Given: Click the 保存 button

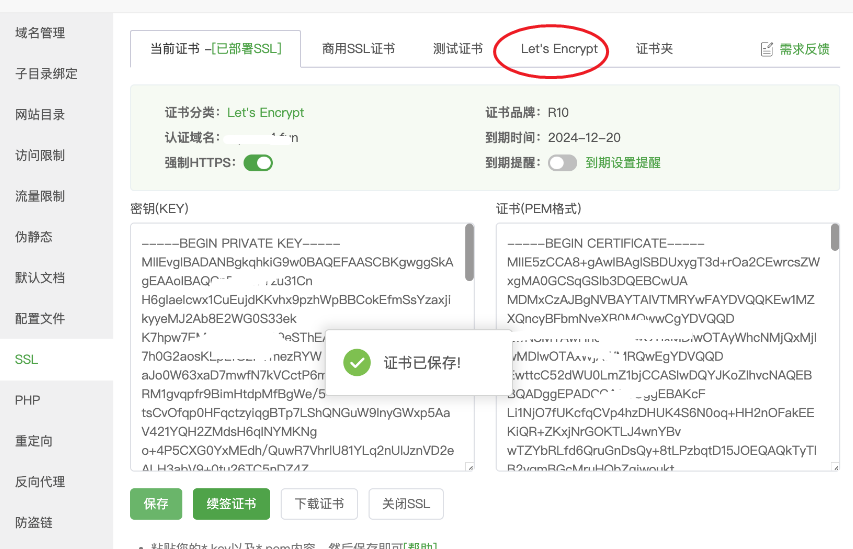Looking at the screenshot, I should 156,504.
